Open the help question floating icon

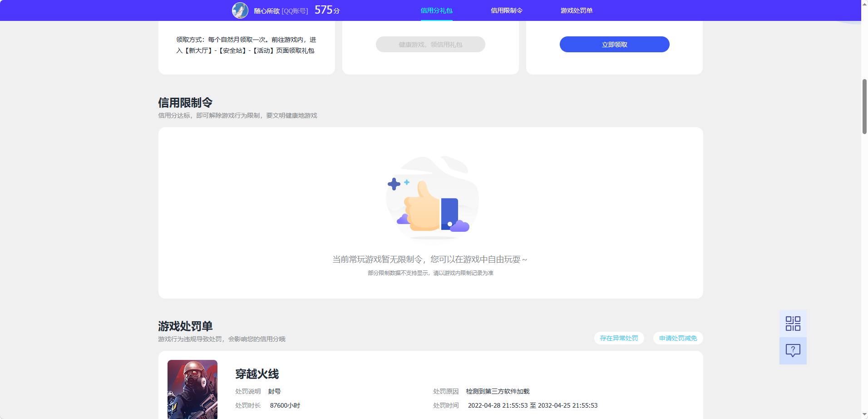[x=793, y=350]
